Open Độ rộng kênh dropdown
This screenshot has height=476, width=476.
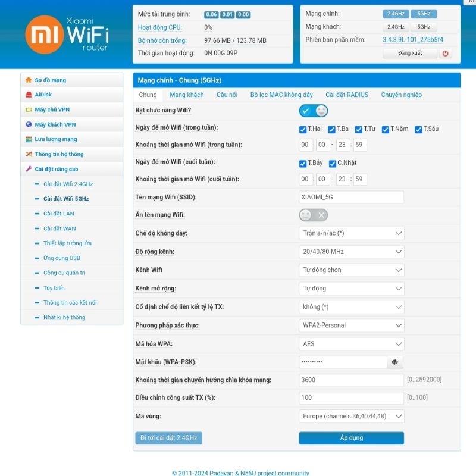[x=351, y=252]
